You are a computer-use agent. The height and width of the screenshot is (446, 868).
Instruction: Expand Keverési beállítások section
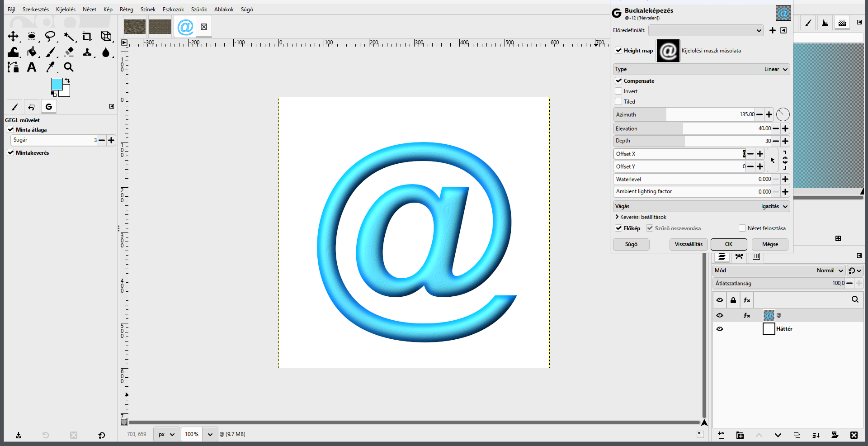point(641,217)
